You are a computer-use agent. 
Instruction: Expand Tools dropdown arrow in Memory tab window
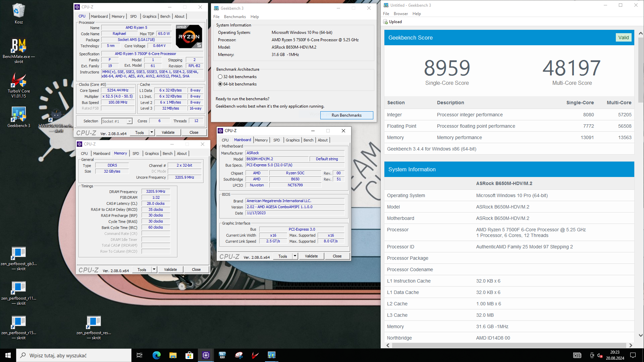[154, 269]
